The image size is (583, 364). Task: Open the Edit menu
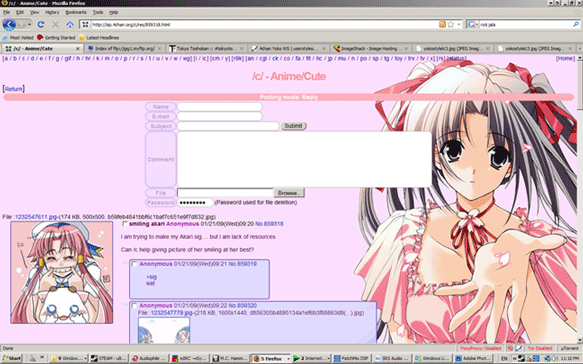20,12
